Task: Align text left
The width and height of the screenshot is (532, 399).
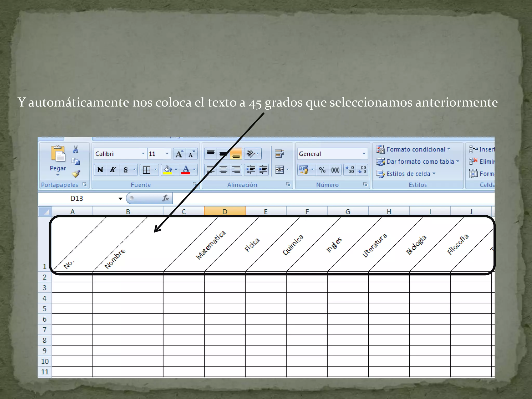Action: tap(211, 170)
